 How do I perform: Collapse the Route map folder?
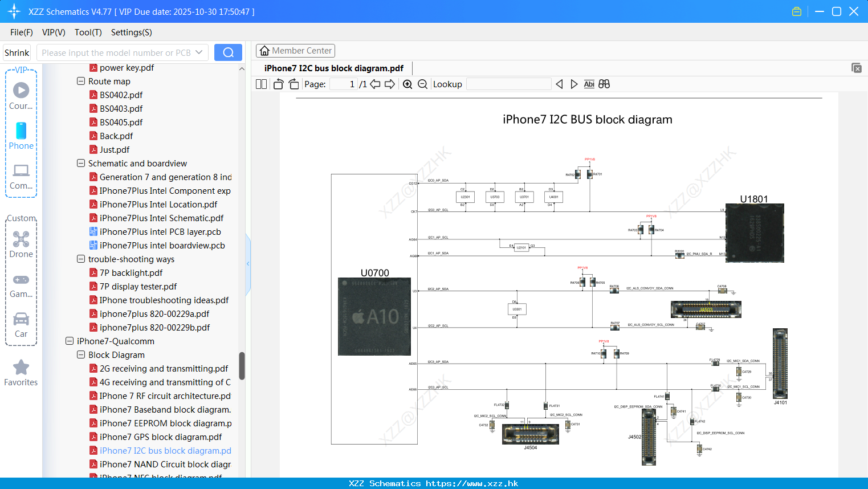tap(81, 81)
